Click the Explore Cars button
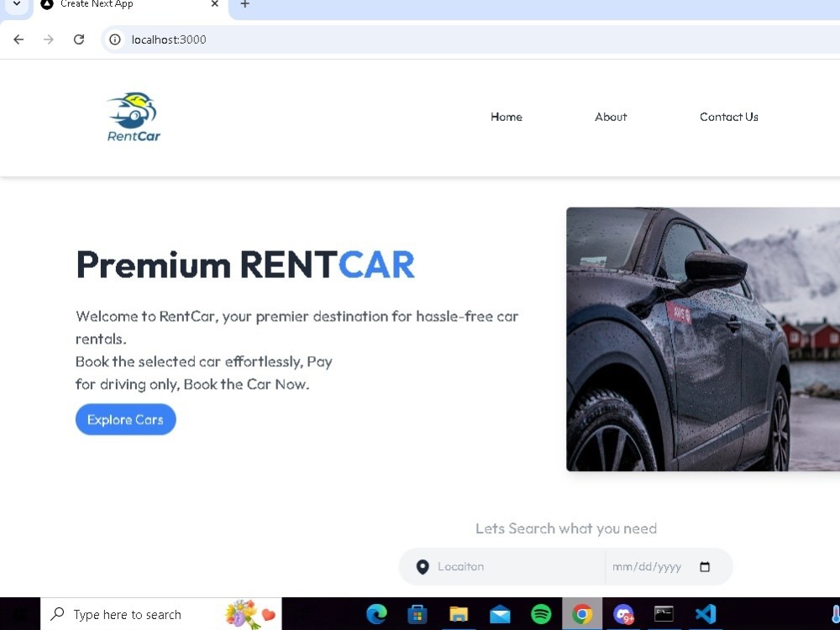Image resolution: width=840 pixels, height=630 pixels. [125, 419]
